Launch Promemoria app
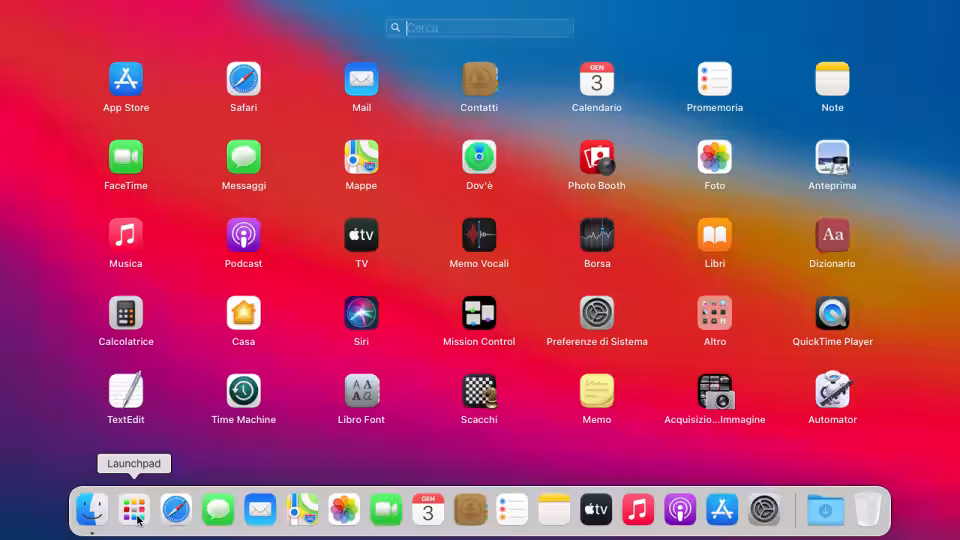The image size is (960, 540). point(714,79)
